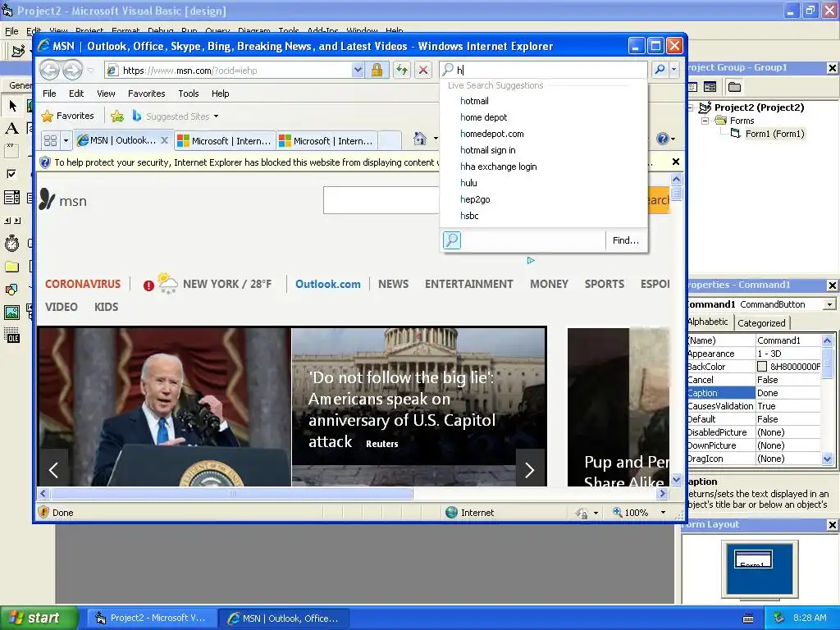The image size is (840, 630).
Task: Click the Refresh green arrows icon
Action: click(402, 70)
